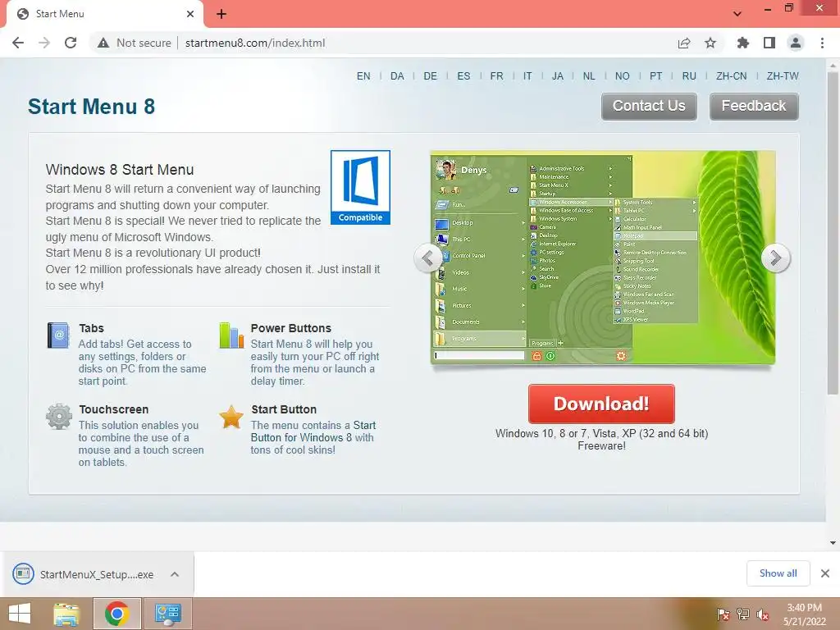Viewport: 840px width, 630px height.
Task: Switch site language to ZH-TW
Action: [x=783, y=76]
